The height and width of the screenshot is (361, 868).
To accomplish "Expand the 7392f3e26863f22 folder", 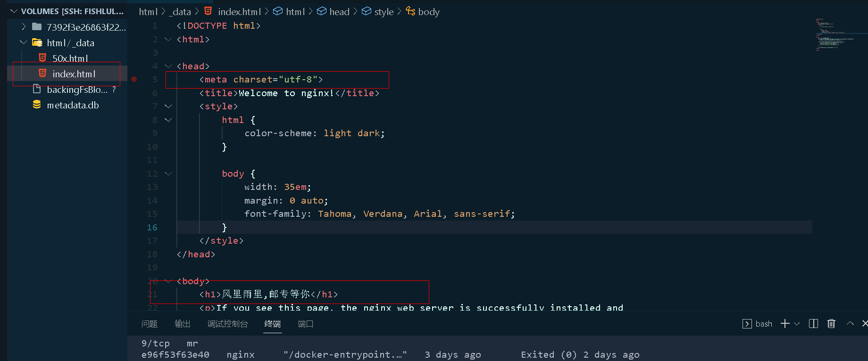I will (x=24, y=27).
